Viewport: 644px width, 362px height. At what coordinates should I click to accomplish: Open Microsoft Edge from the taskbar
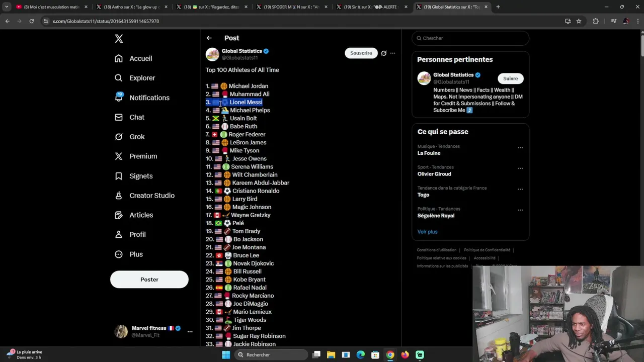(x=361, y=355)
